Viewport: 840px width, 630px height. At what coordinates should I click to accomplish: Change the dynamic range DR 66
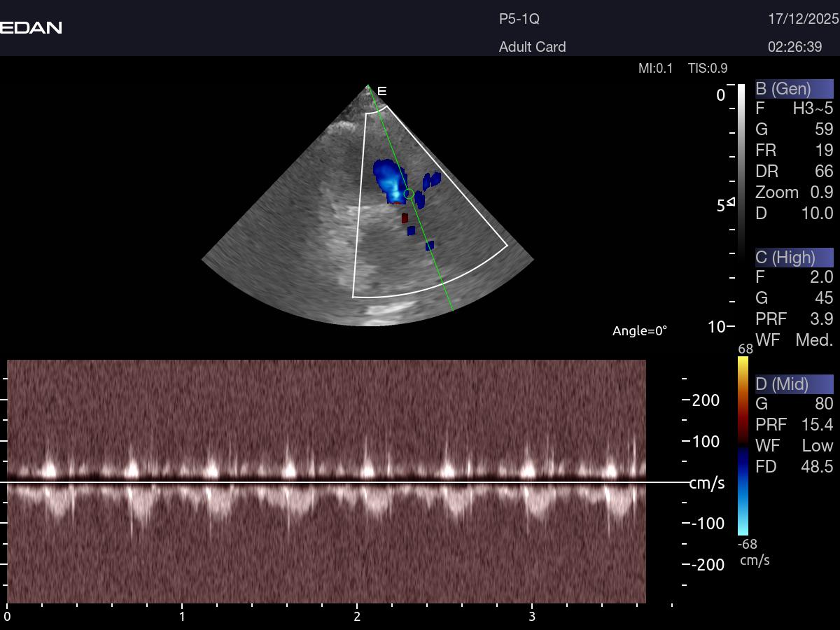coord(823,171)
